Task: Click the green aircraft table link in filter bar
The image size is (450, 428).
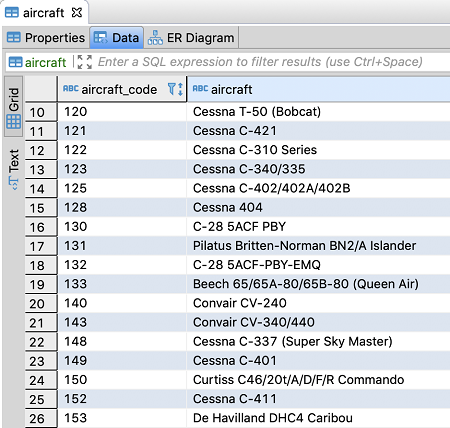Action: 45,62
